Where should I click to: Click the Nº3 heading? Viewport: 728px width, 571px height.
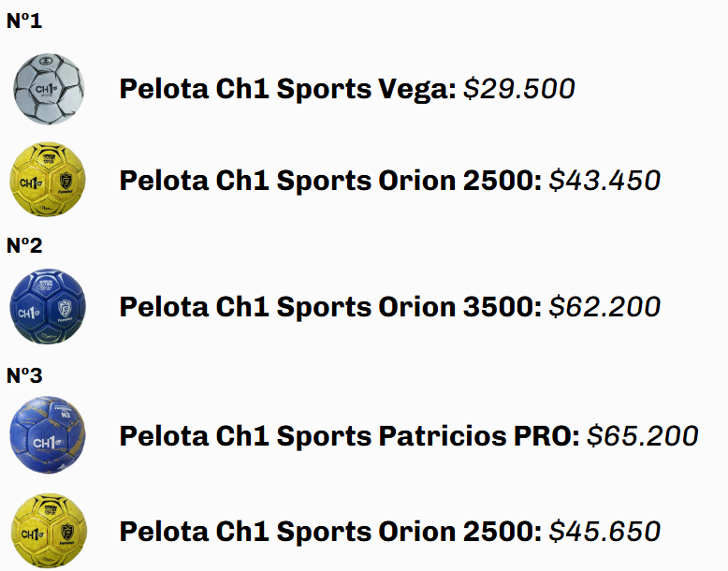(24, 375)
